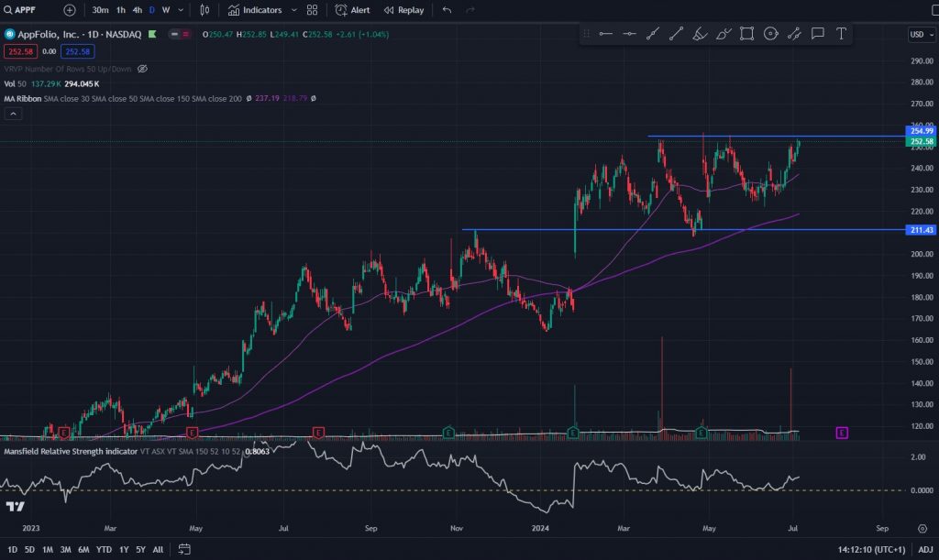The height and width of the screenshot is (560, 939).
Task: Switch to the 4h timeframe
Action: [137, 10]
